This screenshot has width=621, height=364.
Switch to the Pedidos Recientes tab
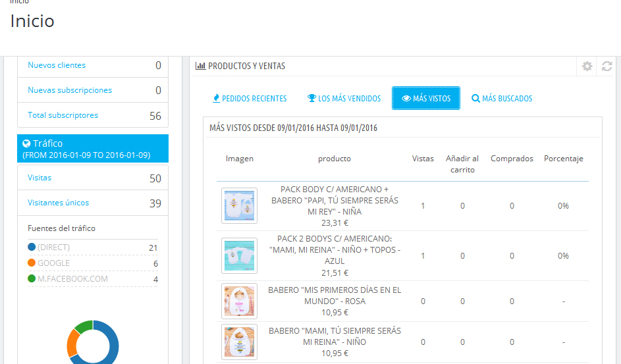(x=250, y=98)
